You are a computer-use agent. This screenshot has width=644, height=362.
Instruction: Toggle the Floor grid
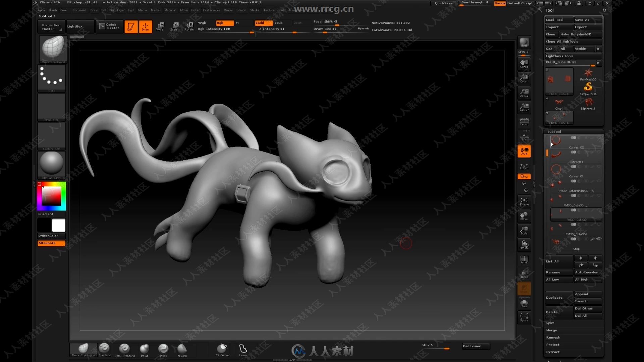tap(524, 137)
